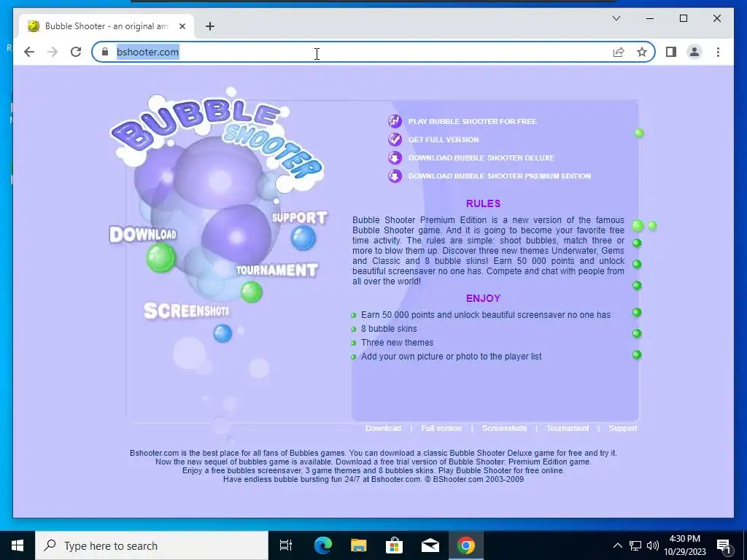Open the Windows Start menu
Viewport: 747px width, 560px height.
point(18,545)
